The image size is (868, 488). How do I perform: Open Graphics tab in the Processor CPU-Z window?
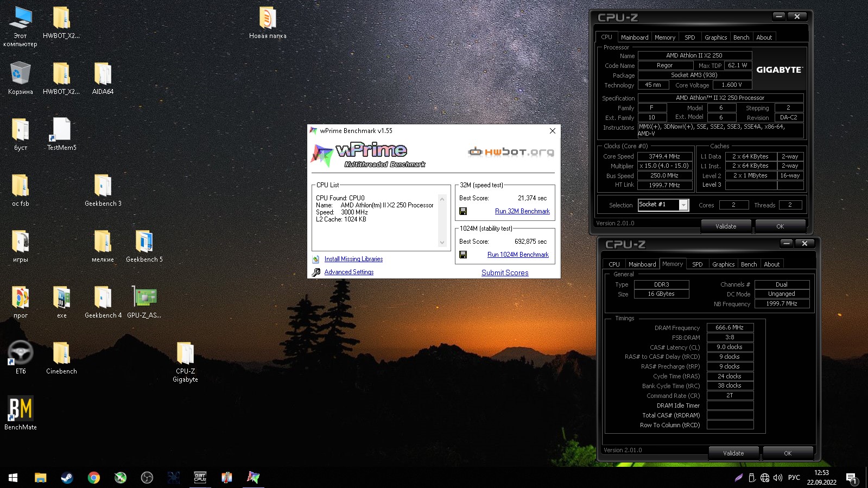(715, 37)
